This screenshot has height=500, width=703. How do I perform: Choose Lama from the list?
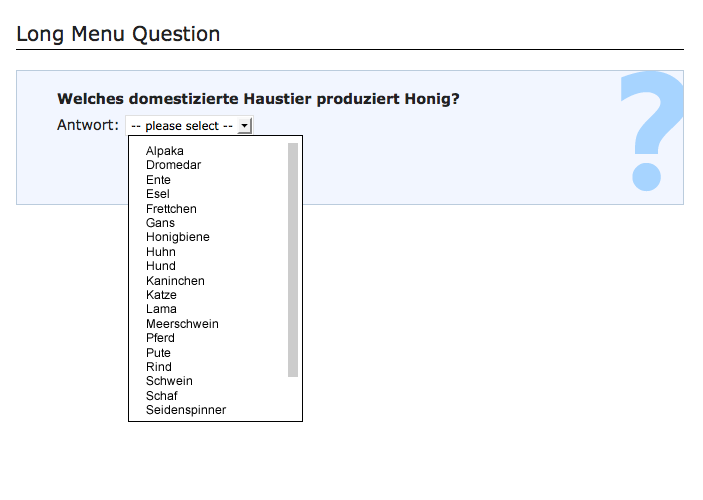161,309
